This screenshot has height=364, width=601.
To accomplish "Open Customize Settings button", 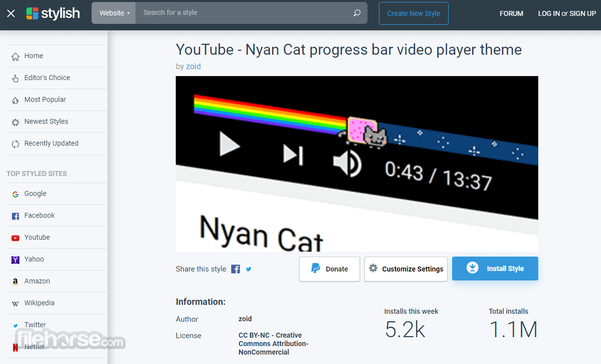I will coord(406,269).
